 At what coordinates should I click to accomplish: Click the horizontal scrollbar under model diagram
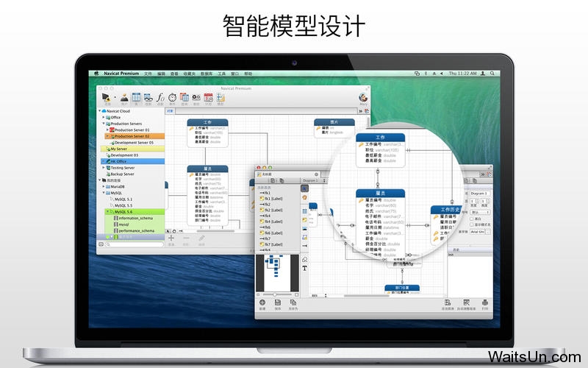click(365, 296)
